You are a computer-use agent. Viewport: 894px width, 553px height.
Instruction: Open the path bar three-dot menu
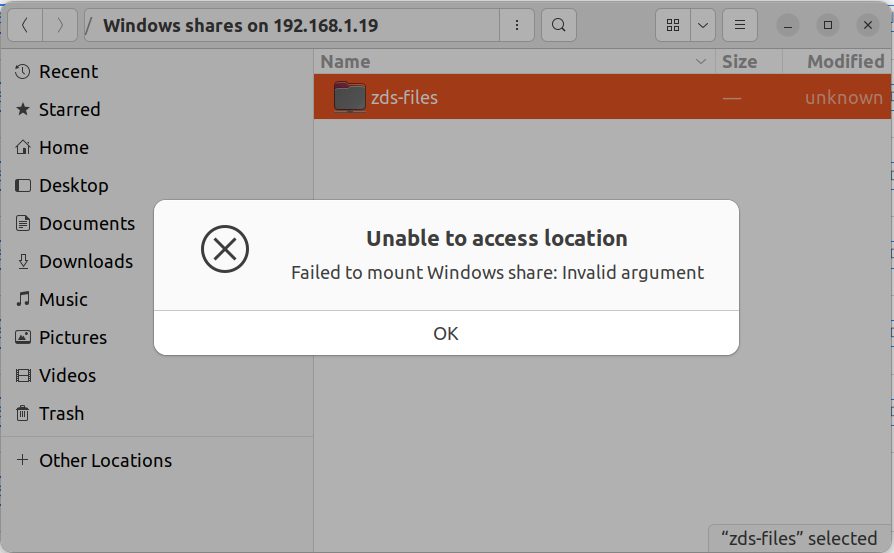517,26
